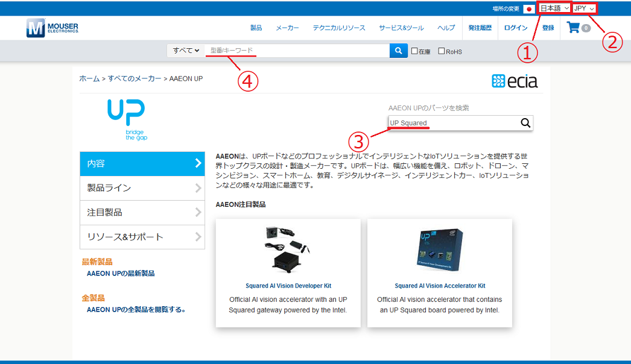The width and height of the screenshot is (631, 364).
Task: Open the メーカー menu
Action: coord(287,28)
